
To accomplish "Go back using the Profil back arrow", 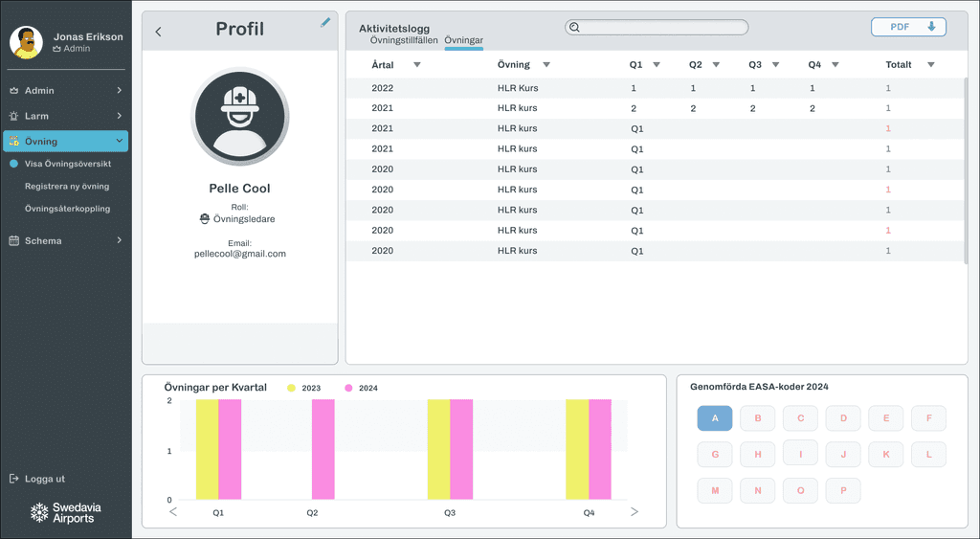I will 158,32.
